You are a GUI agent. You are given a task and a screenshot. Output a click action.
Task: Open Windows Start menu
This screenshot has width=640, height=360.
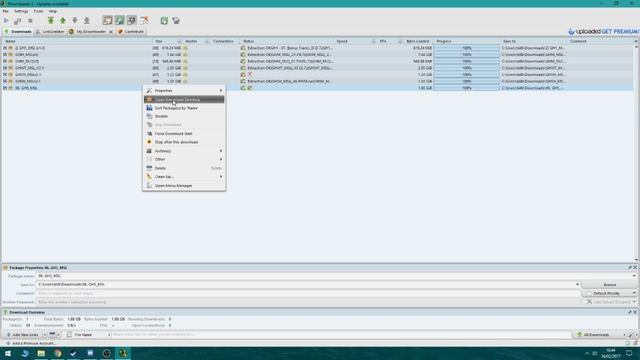[8, 353]
